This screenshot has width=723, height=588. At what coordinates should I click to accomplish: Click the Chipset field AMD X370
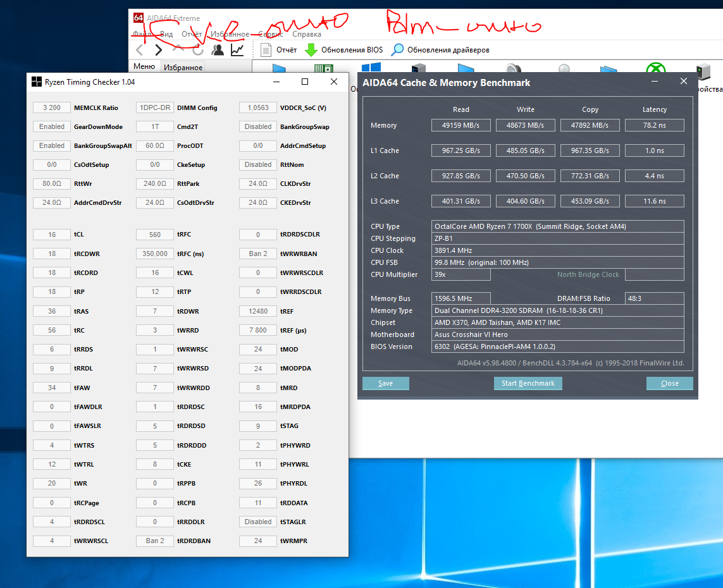(x=557, y=322)
